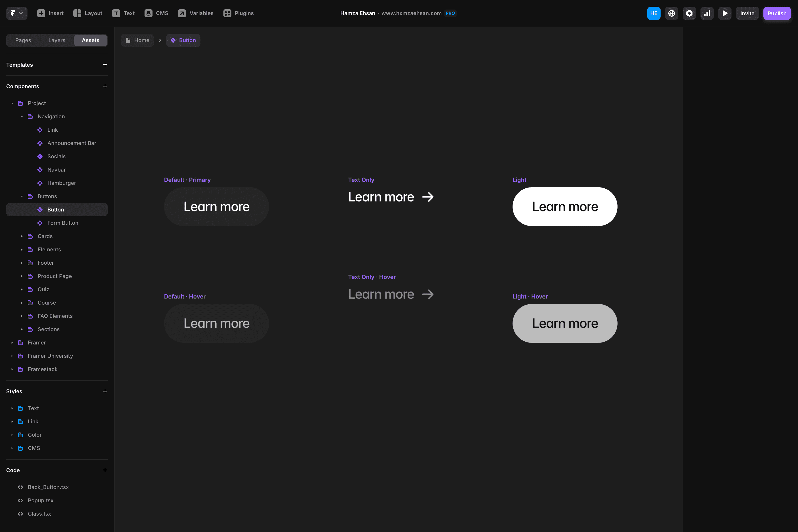Open the Plugins panel
Screen dimensions: 798x532
click(x=239, y=13)
